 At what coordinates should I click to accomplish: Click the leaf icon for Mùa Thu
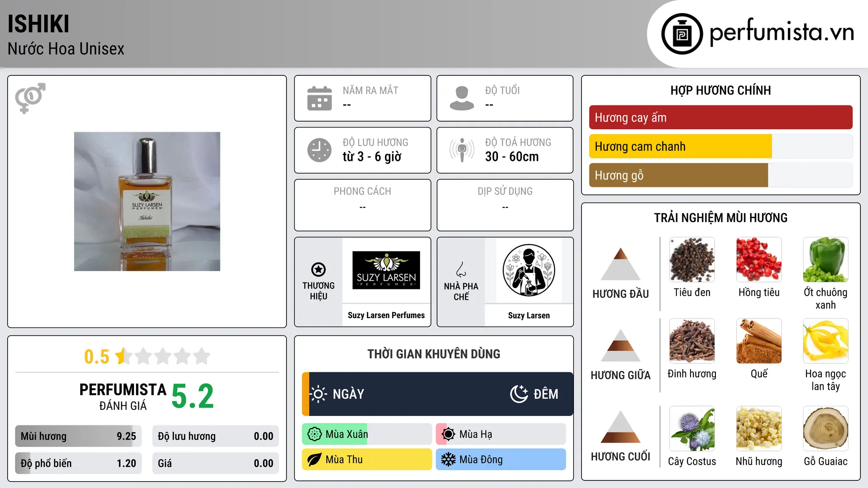314,460
